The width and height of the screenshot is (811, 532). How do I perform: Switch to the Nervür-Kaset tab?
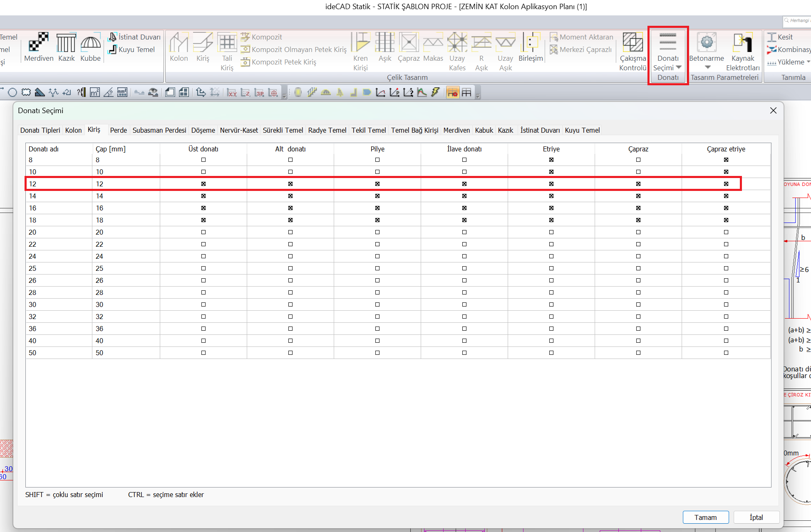tap(239, 130)
